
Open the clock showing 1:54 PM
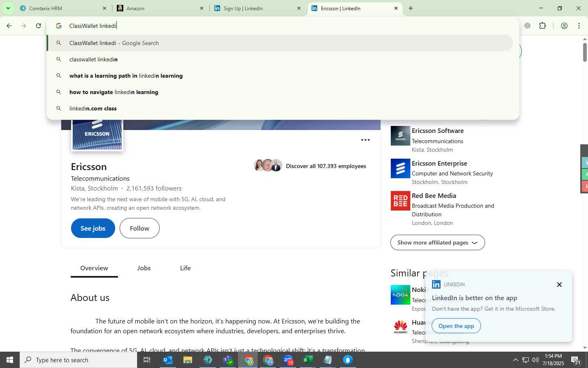click(553, 360)
